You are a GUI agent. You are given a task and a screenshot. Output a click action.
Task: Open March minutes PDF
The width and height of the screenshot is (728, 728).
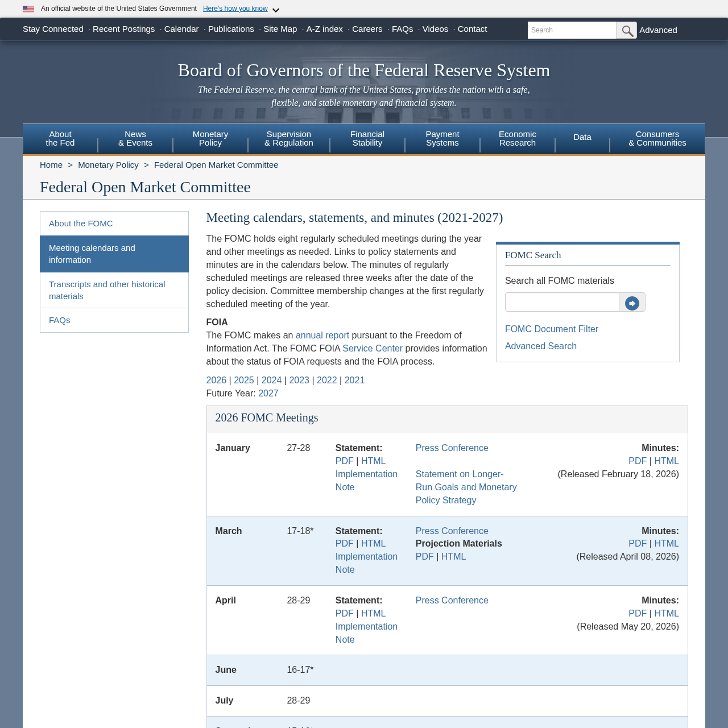[x=638, y=544]
